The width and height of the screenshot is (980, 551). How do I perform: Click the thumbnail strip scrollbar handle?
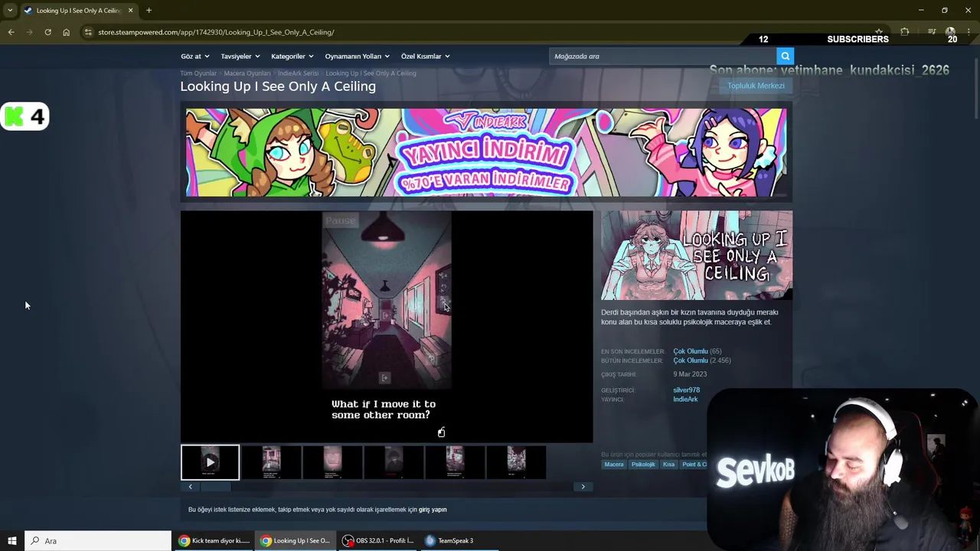215,487
